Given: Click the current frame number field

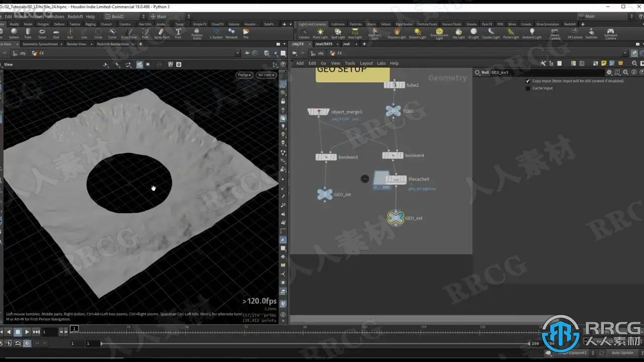Looking at the screenshot, I should (50, 332).
